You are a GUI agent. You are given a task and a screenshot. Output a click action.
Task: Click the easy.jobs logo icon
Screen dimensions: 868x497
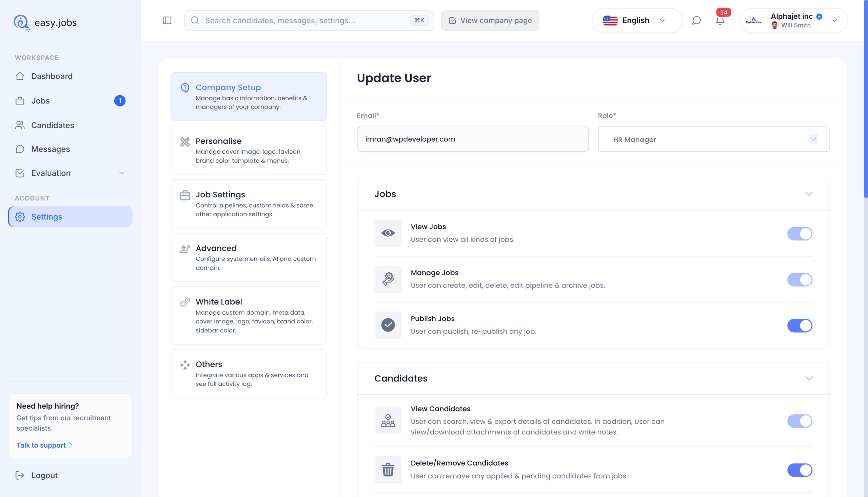click(x=22, y=23)
